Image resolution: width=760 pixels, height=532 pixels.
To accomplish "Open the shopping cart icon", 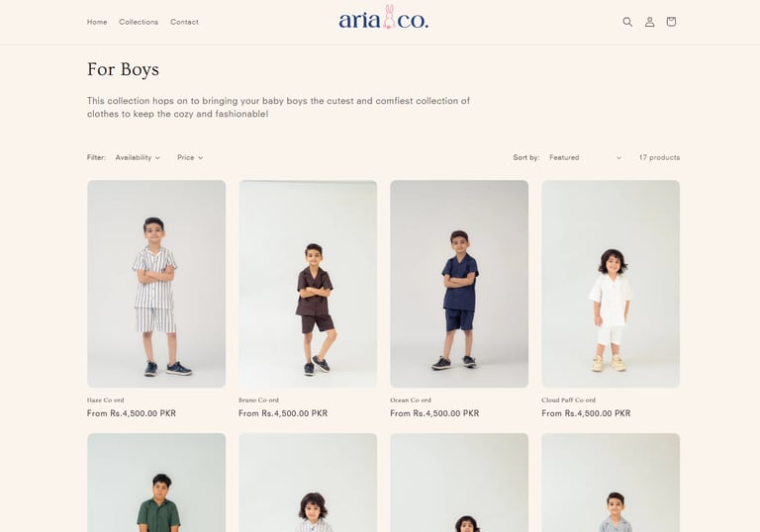I will [671, 22].
